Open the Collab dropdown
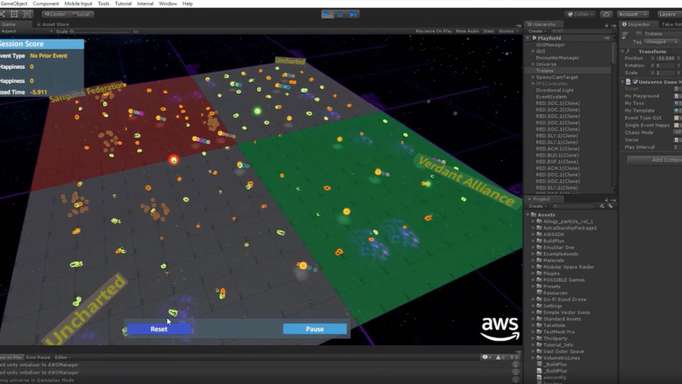 pyautogui.click(x=581, y=14)
